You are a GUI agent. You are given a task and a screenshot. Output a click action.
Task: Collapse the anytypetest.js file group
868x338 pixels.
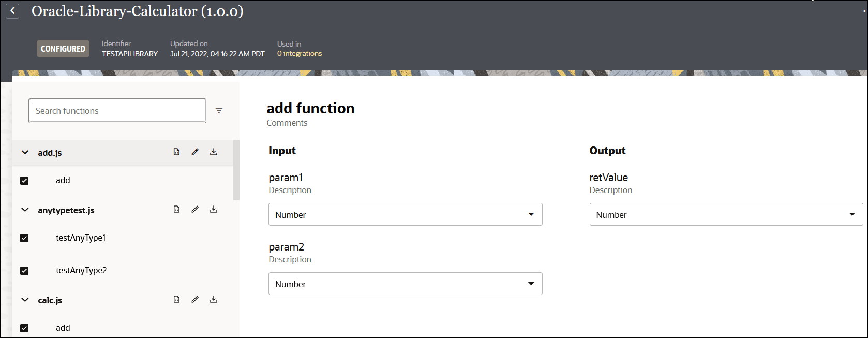[25, 210]
